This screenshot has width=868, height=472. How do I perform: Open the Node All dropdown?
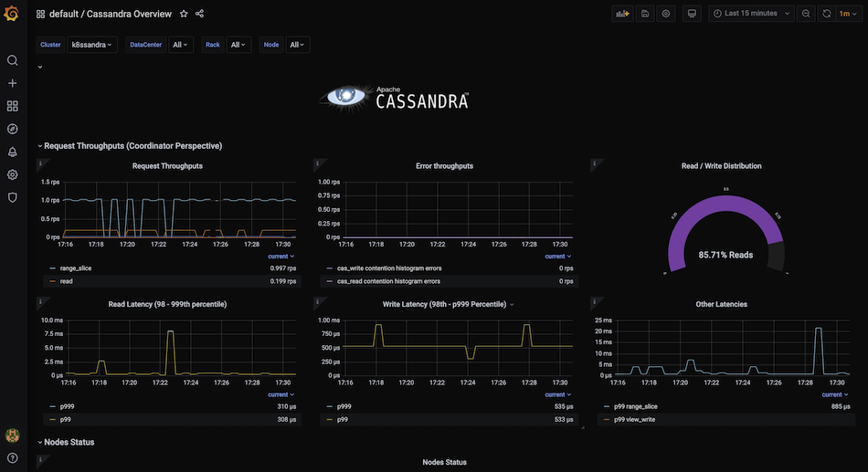pos(297,45)
